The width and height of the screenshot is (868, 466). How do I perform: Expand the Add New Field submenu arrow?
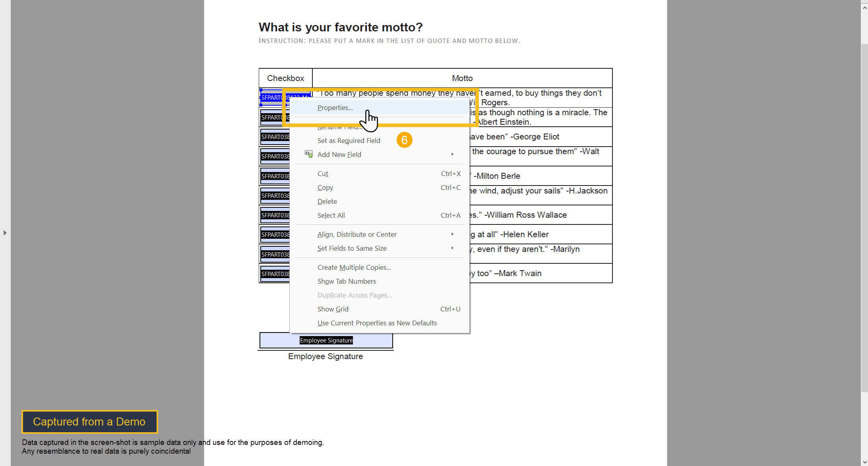click(x=452, y=154)
